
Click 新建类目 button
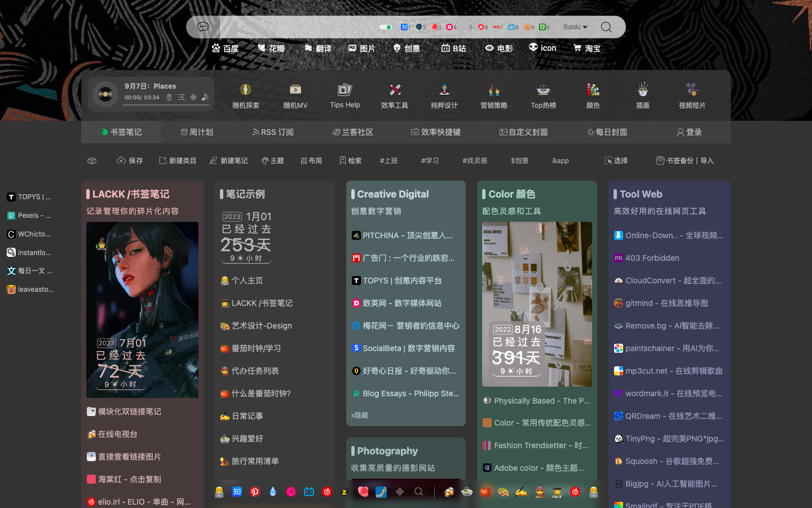tap(178, 161)
